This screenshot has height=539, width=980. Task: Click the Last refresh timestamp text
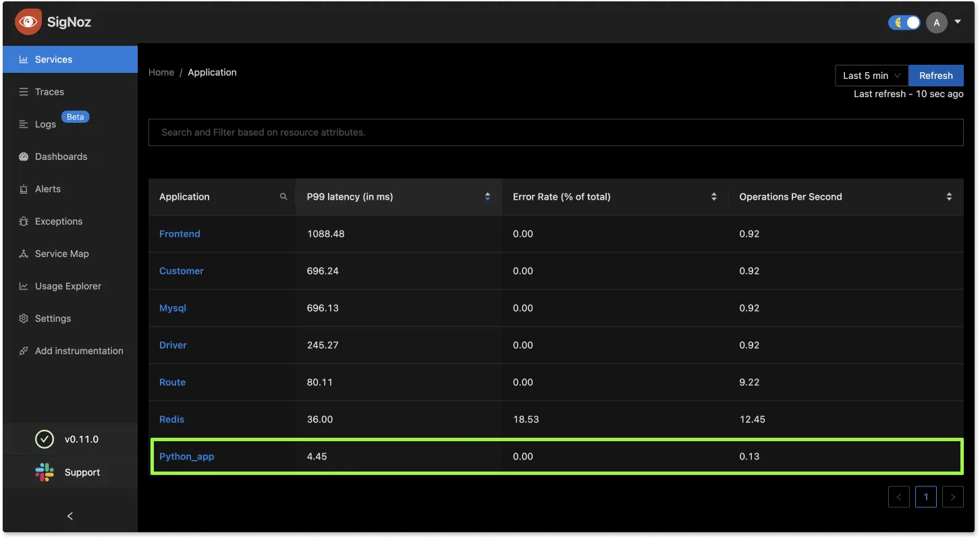click(908, 94)
